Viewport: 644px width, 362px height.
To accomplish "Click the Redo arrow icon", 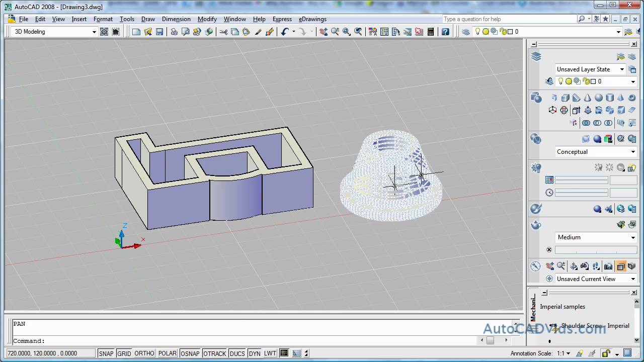I will (x=302, y=32).
